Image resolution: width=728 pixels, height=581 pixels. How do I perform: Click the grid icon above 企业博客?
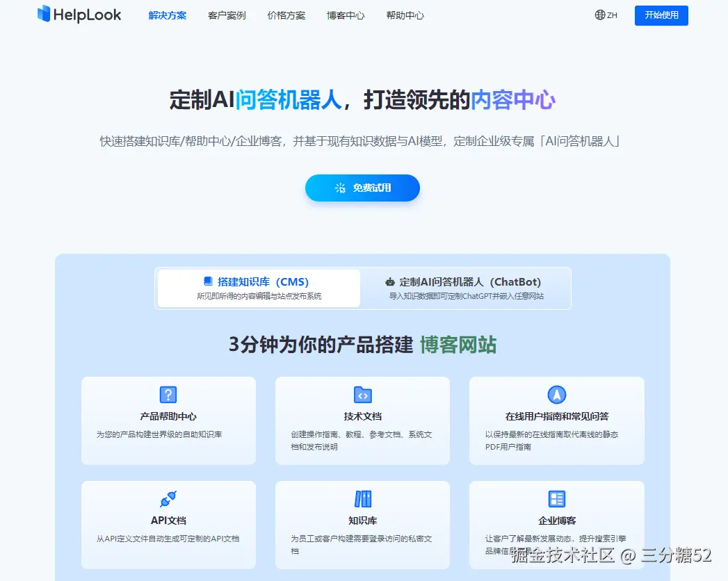(x=556, y=499)
